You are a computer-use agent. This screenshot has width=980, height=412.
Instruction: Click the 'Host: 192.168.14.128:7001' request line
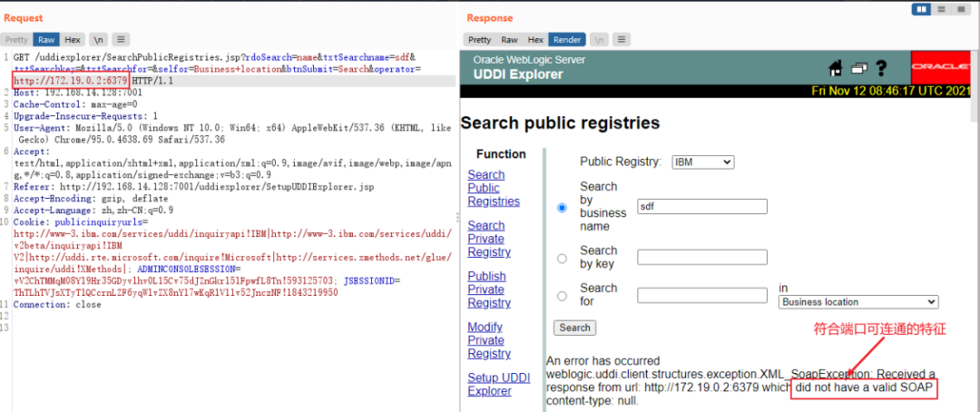77,93
